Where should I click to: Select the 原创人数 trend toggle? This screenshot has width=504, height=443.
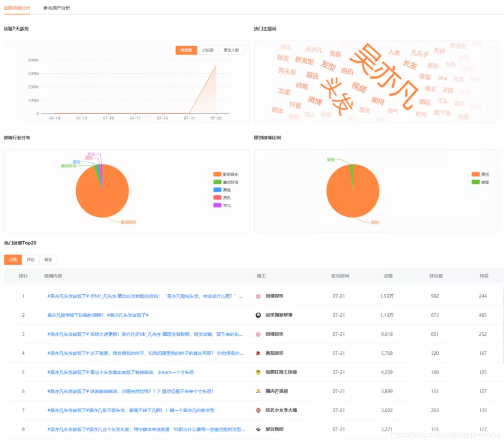231,50
